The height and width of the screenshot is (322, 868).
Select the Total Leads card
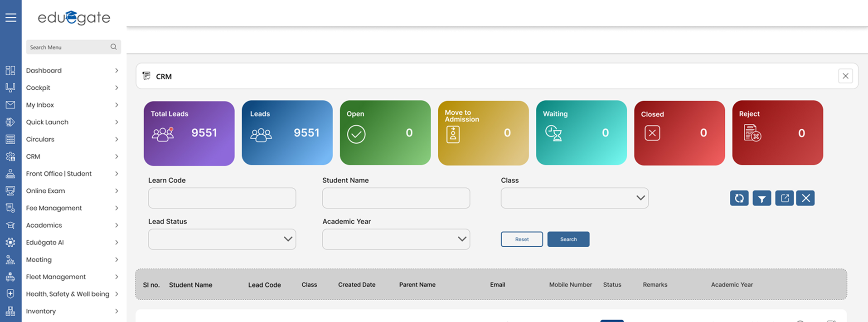189,133
